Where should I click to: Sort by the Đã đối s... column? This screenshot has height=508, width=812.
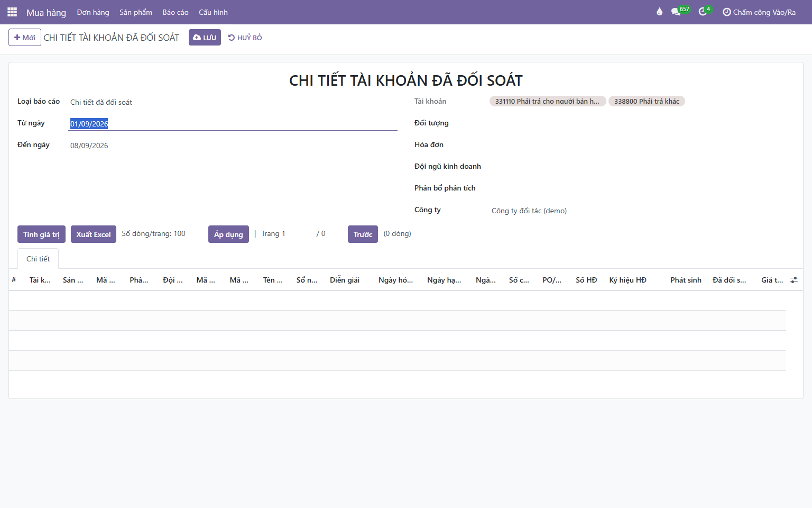(x=729, y=280)
